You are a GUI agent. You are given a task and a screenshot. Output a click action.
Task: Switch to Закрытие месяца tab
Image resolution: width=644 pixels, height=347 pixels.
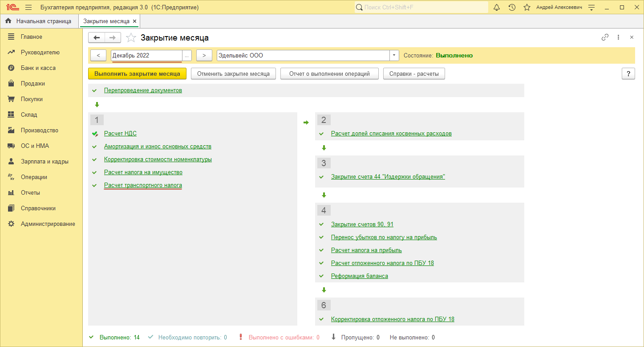pyautogui.click(x=106, y=21)
